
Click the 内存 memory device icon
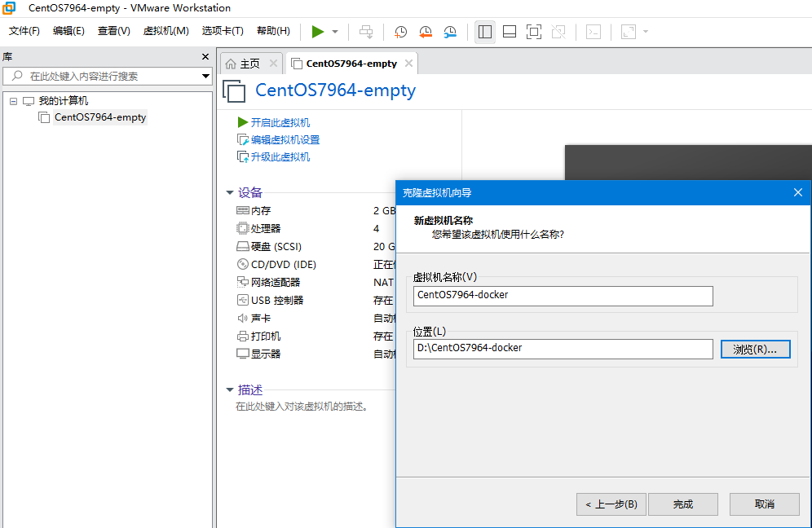242,210
